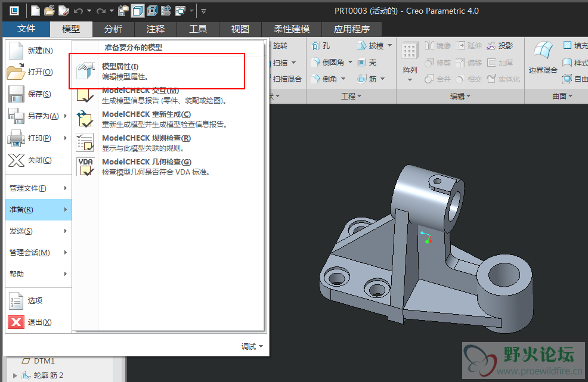Expand the 发送(S) submenu

38,231
